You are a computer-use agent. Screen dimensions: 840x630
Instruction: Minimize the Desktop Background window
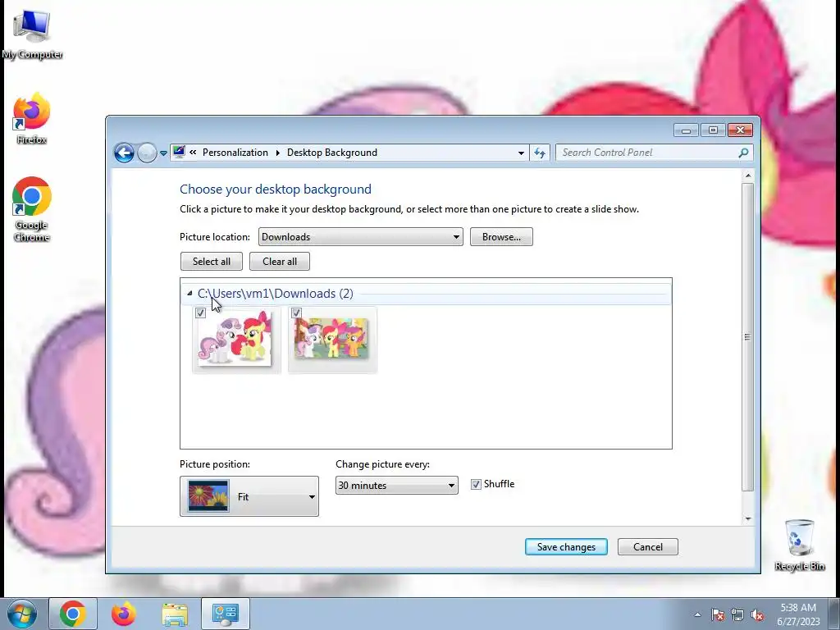686,130
